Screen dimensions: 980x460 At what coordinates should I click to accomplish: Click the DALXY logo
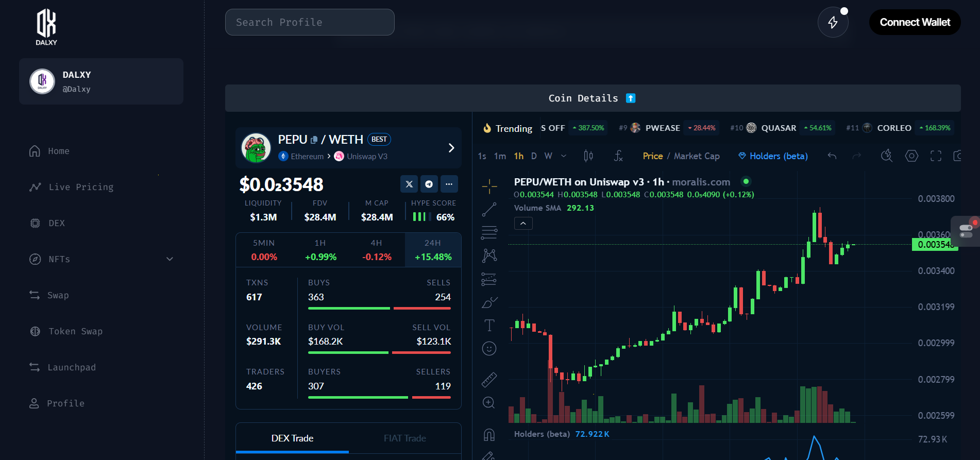click(46, 27)
